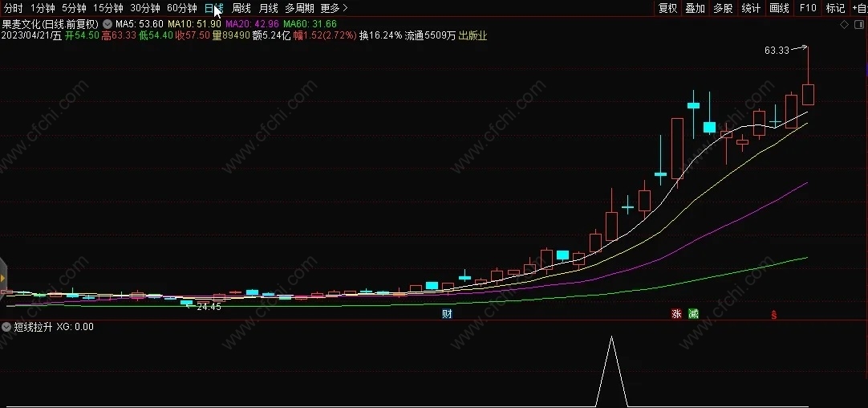Select the 1分钟 period tab
868x408 pixels.
click(x=43, y=8)
